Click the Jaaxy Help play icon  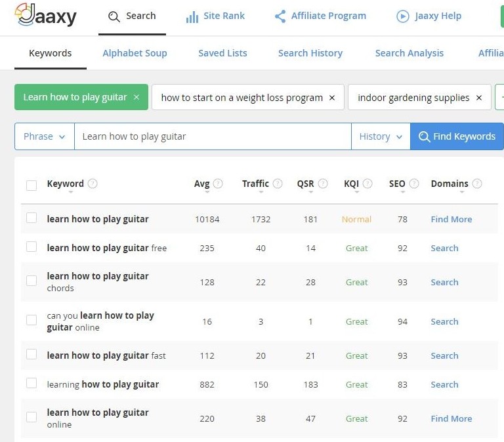tap(402, 16)
